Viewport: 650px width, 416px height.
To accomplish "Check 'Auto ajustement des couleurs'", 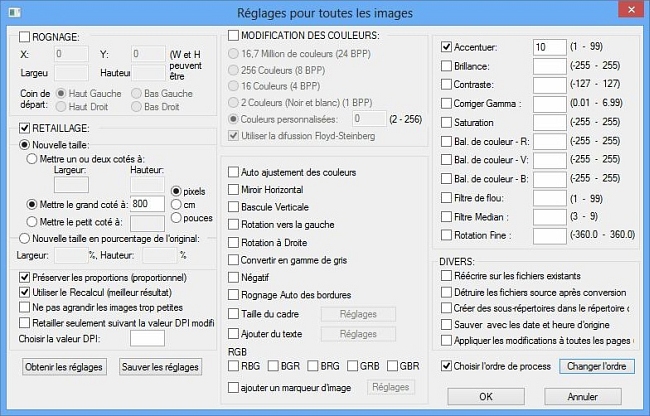I will tap(233, 172).
